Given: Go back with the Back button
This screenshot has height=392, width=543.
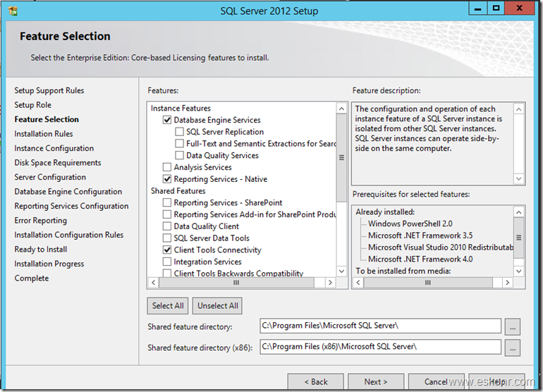Looking at the screenshot, I should (x=316, y=381).
